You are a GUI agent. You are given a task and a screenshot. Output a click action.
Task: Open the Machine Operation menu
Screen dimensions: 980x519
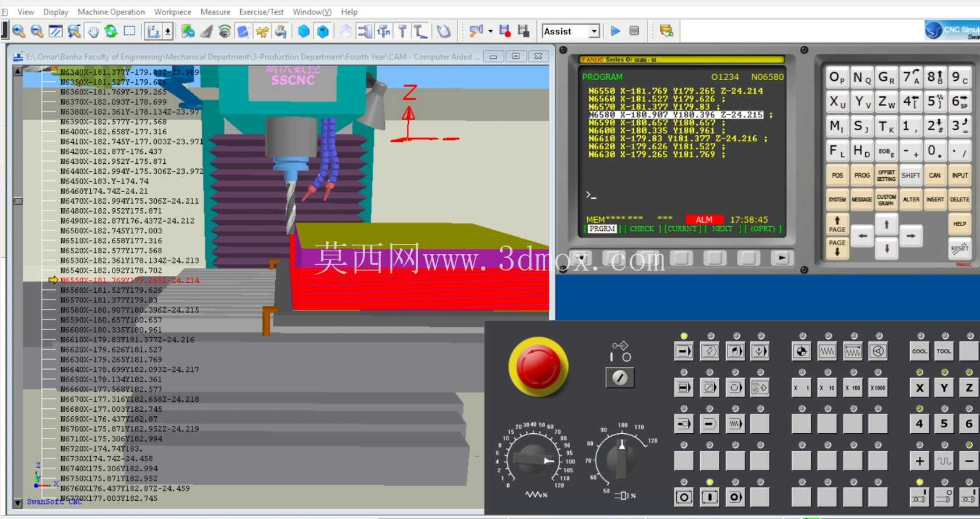pos(111,12)
